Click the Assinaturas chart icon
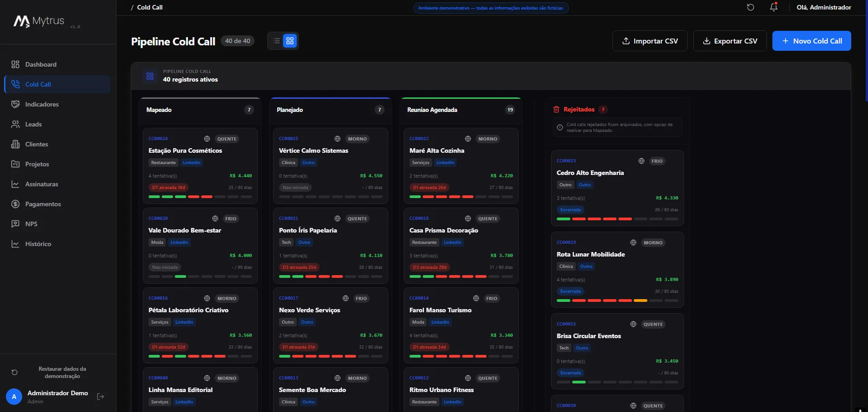This screenshot has width=868, height=412. [15, 184]
